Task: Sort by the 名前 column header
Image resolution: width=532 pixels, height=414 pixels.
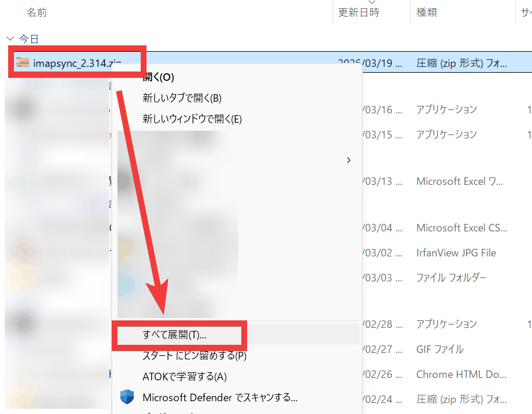Action: click(x=37, y=12)
